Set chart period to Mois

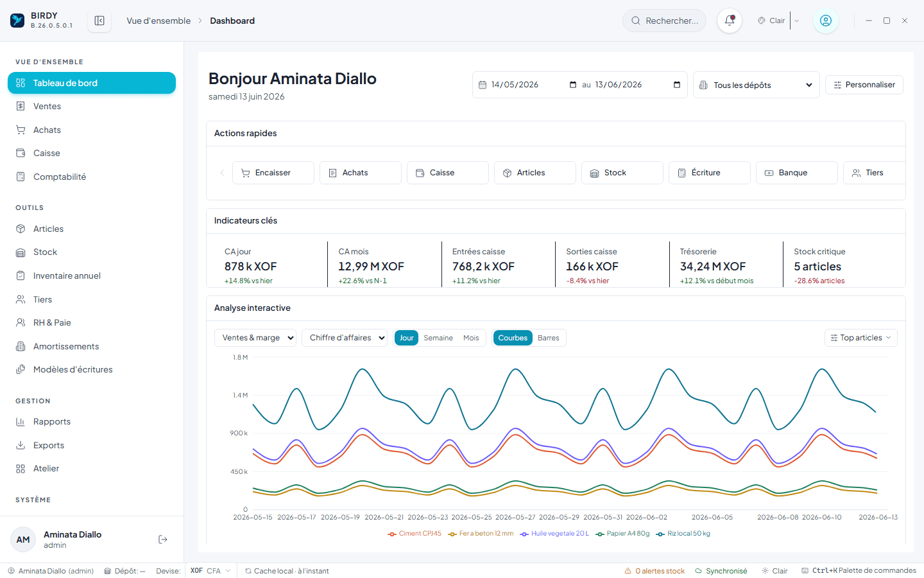tap(471, 338)
